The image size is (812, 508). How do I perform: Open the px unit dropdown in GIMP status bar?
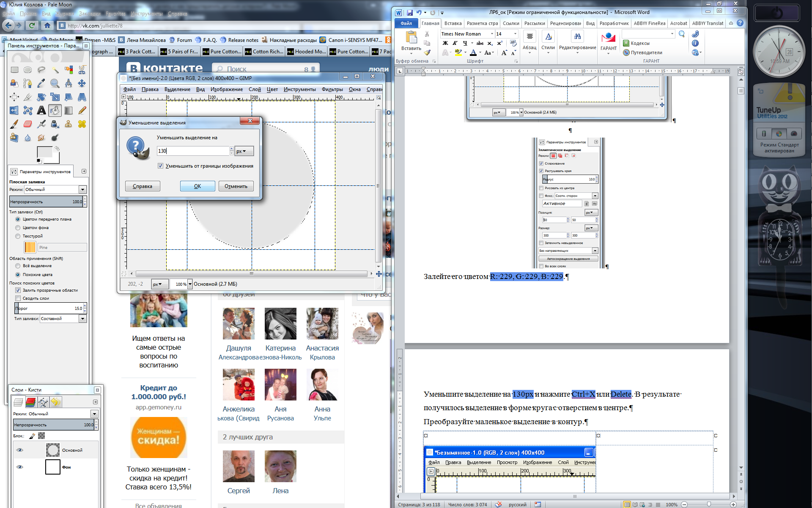click(x=159, y=284)
